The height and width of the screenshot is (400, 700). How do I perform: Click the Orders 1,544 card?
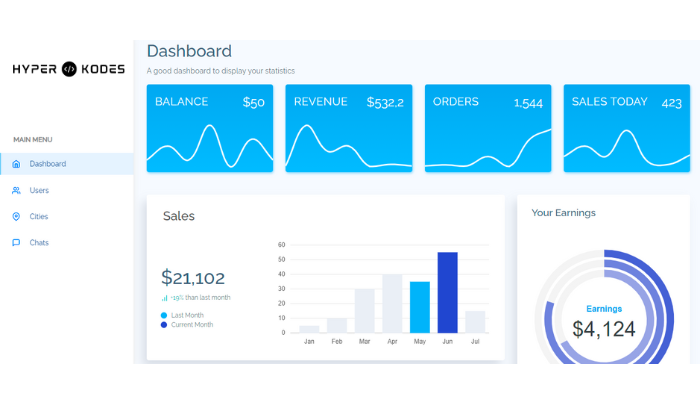point(487,128)
